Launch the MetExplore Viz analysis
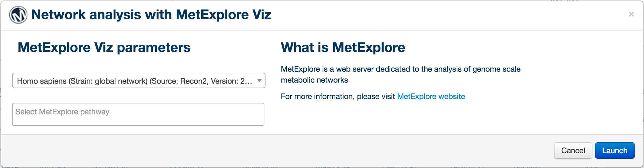This screenshot has width=644, height=168. pyautogui.click(x=615, y=150)
